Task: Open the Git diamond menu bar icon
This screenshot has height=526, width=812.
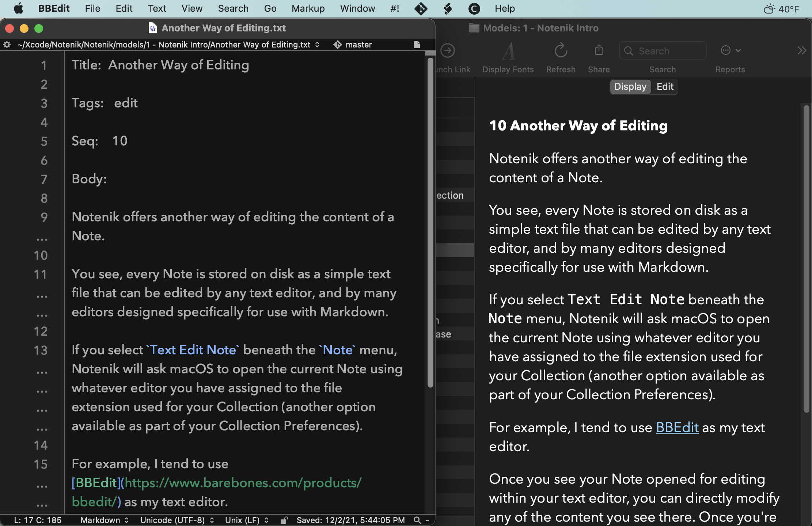Action: (421, 8)
